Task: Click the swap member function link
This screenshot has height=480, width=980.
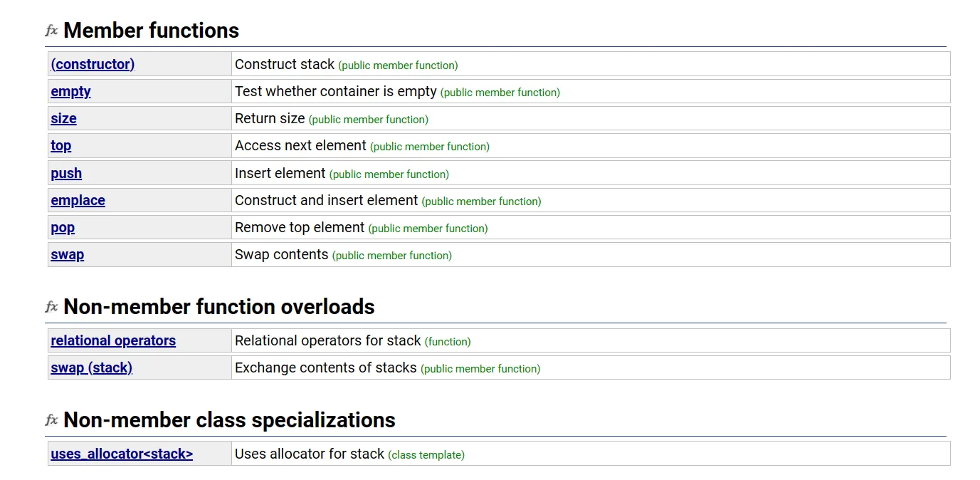Action: (x=67, y=254)
